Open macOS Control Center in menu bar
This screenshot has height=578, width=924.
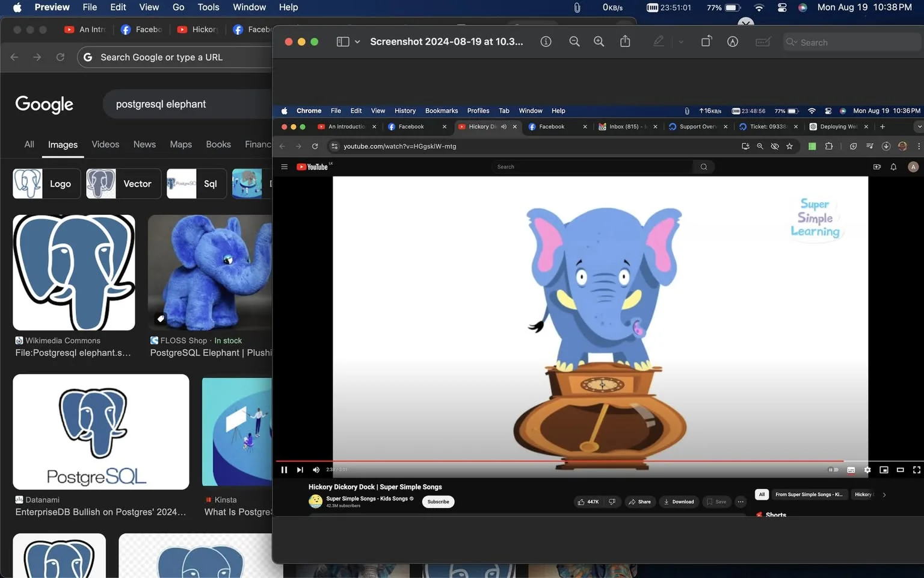coord(782,7)
